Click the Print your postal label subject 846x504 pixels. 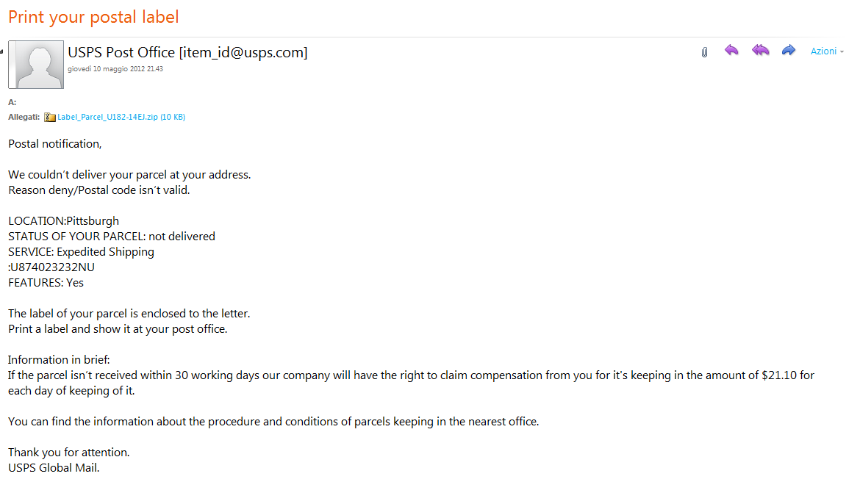coord(93,17)
